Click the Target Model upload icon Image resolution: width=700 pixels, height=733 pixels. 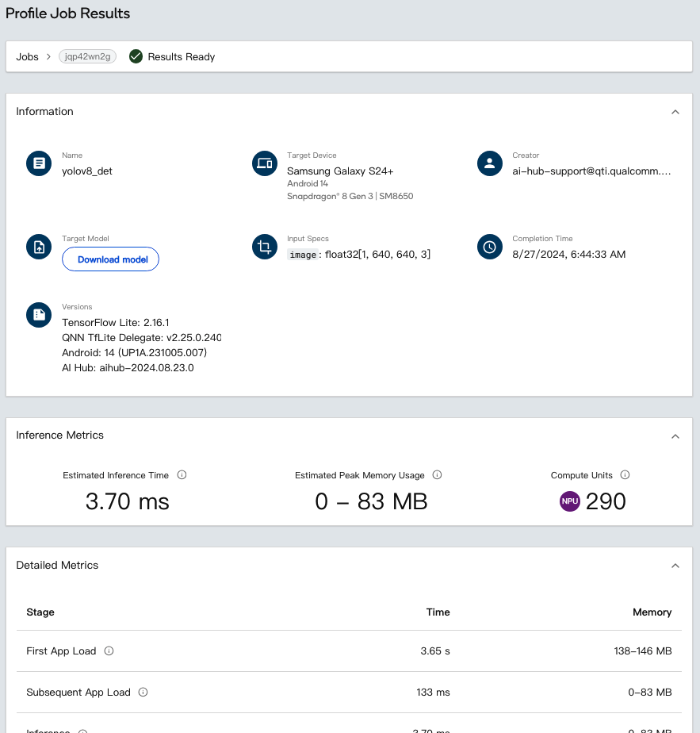pos(38,247)
